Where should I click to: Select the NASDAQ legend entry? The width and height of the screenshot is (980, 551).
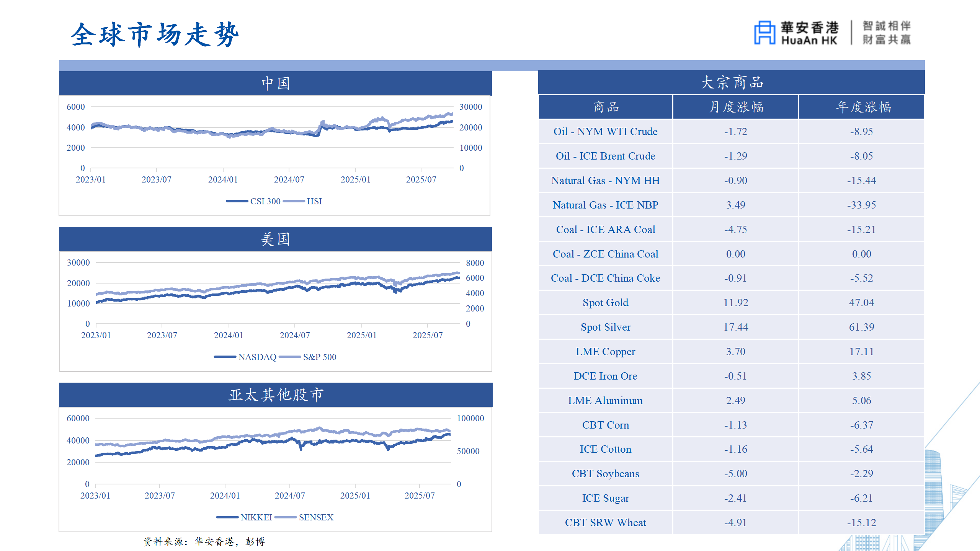click(257, 357)
